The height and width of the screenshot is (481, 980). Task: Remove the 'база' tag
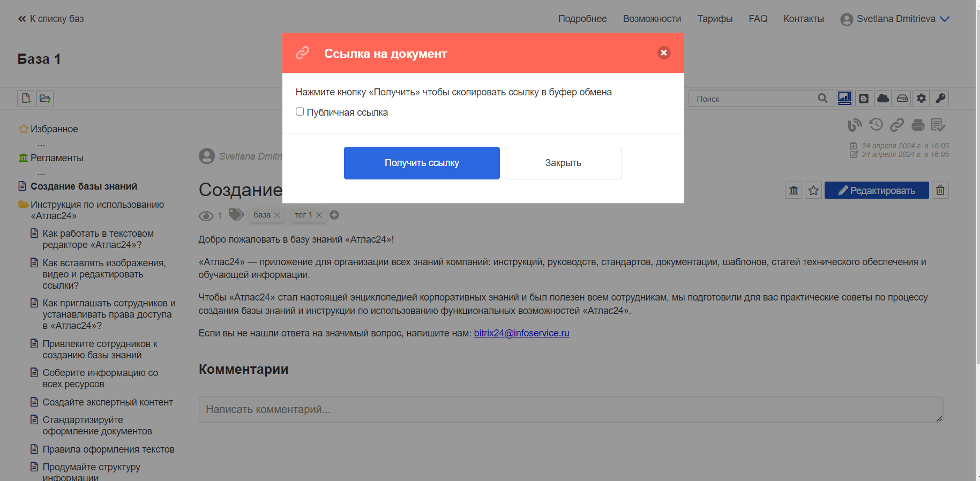point(278,215)
